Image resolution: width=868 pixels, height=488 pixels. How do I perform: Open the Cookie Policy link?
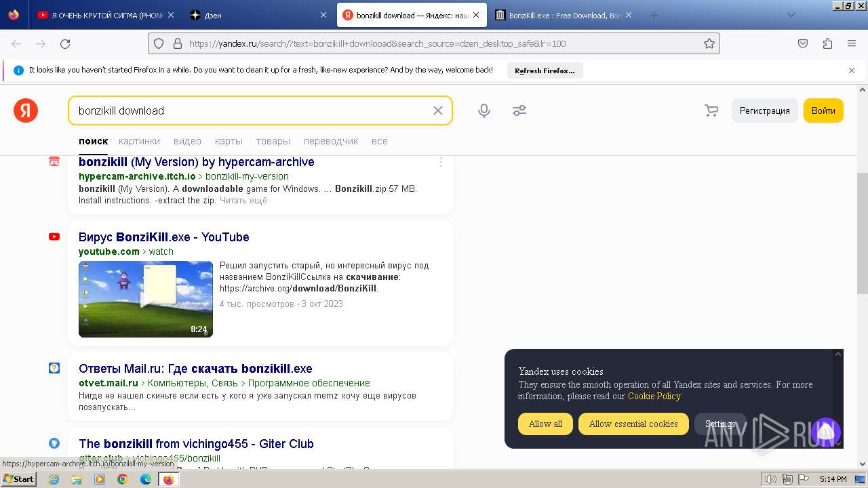coord(654,396)
